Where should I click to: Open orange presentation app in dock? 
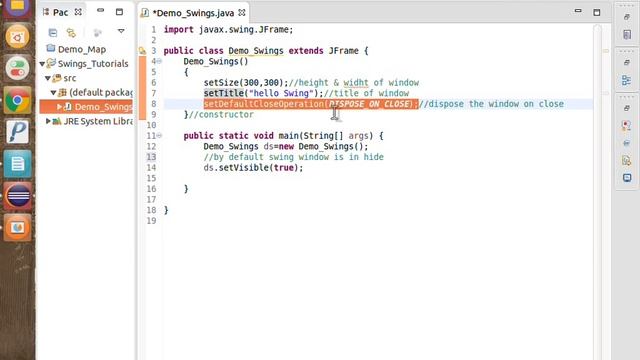(x=18, y=227)
